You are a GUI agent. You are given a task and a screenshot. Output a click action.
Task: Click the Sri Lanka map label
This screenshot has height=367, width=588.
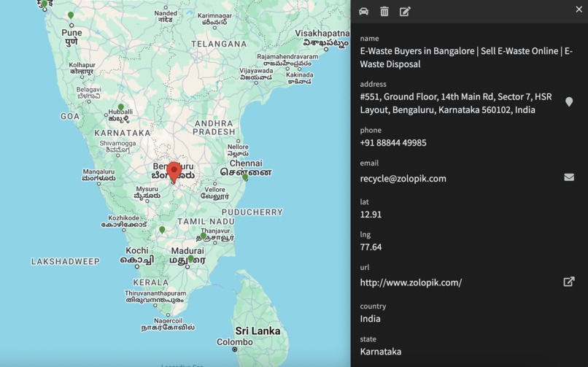[258, 331]
